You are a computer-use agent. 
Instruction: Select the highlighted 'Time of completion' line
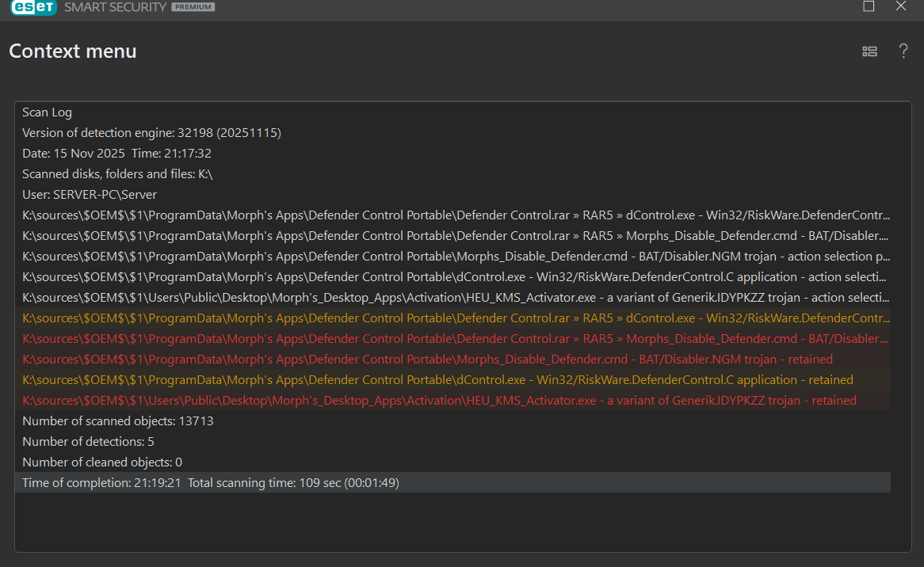point(210,483)
